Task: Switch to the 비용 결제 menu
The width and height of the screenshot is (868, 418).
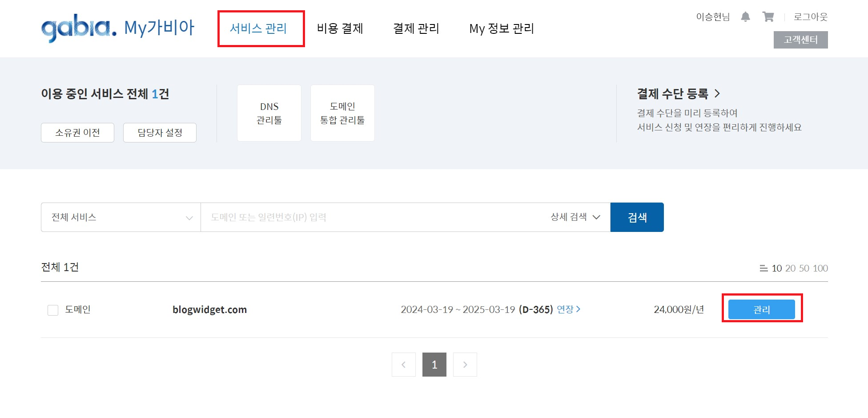Action: (340, 28)
